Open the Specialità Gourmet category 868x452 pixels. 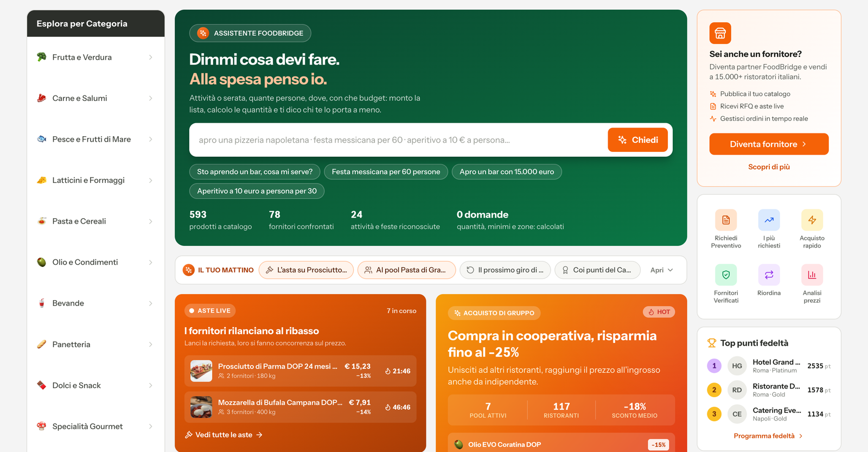pyautogui.click(x=95, y=426)
